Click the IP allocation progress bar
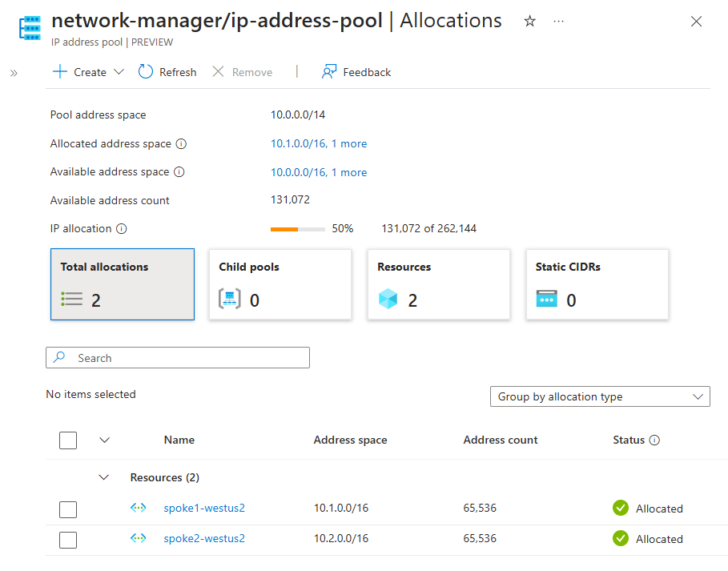Viewport: 728px width, 571px height. 298,229
